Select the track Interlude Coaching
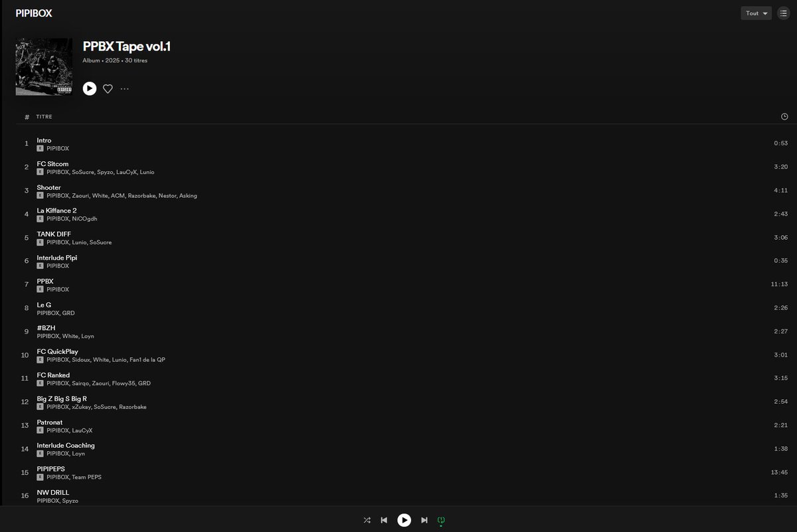The width and height of the screenshot is (797, 532). [x=66, y=446]
